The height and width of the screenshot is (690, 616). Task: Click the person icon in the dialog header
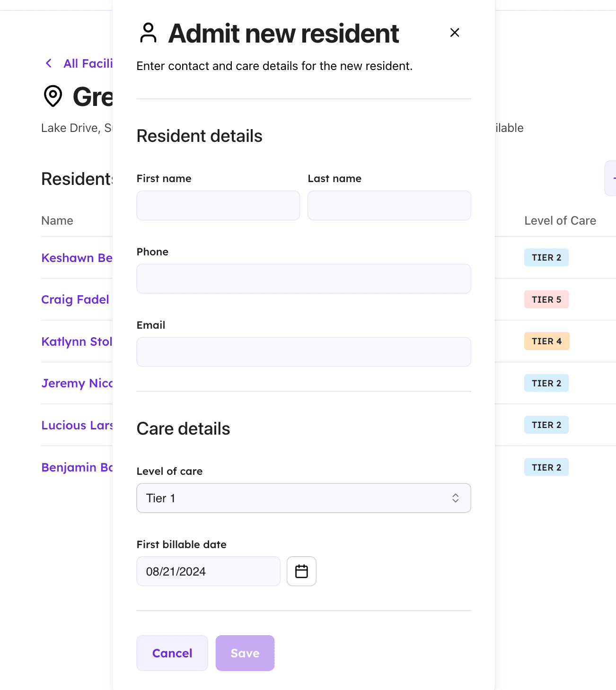pos(149,33)
